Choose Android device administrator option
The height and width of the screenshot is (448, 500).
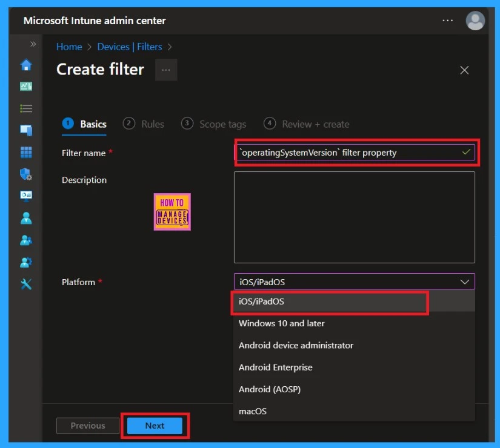[355, 346]
